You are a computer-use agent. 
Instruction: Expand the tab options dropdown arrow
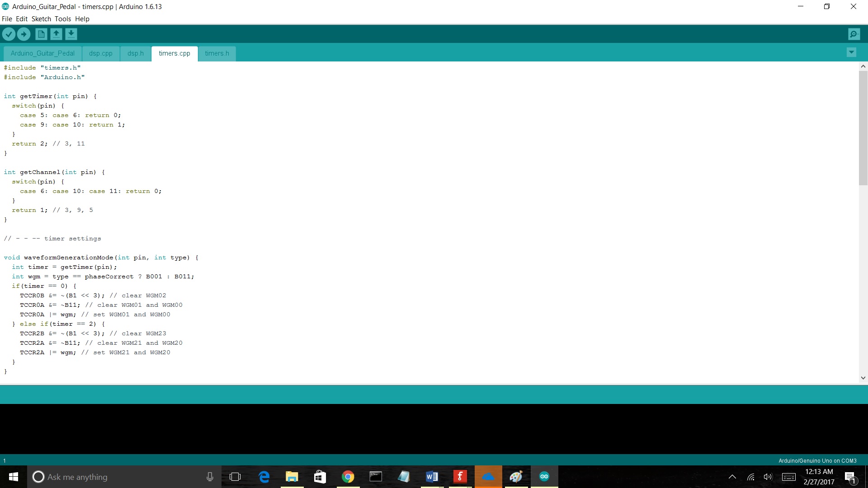click(x=851, y=52)
